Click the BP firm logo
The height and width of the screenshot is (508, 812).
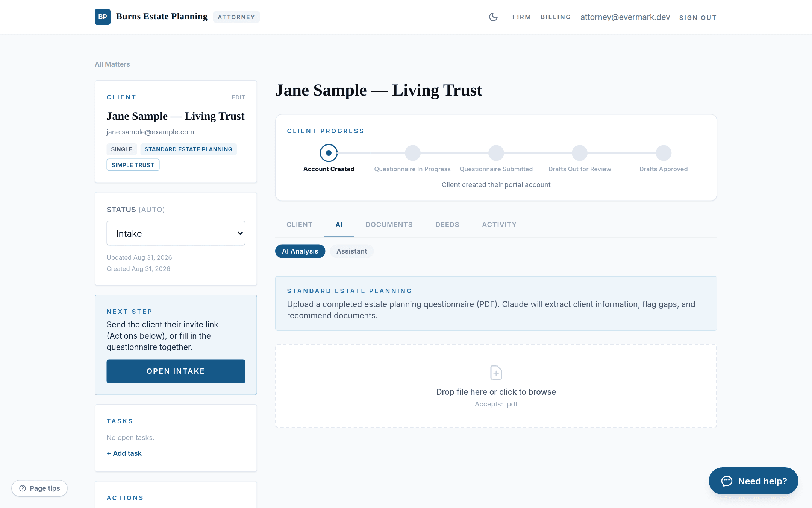[103, 17]
